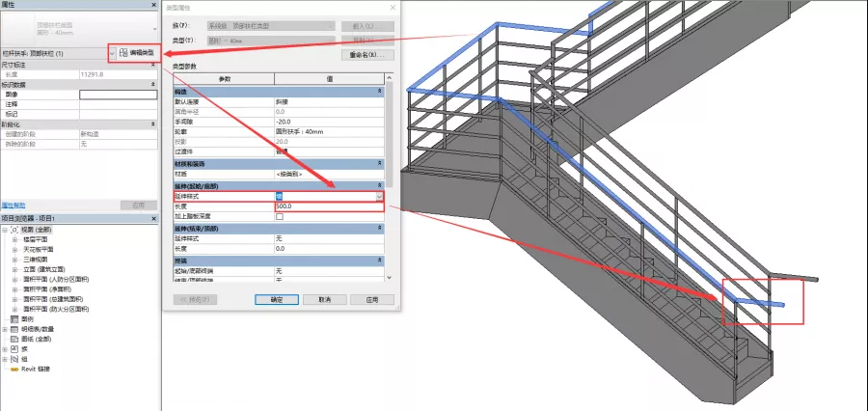
Task: Click the 视图 (全部) views node icon
Action: click(15, 230)
